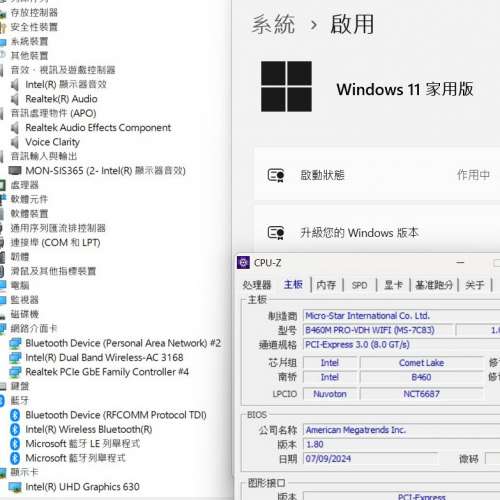
Task: Click the Realtek PCIe GbE Controller icon
Action: pyautogui.click(x=15, y=372)
